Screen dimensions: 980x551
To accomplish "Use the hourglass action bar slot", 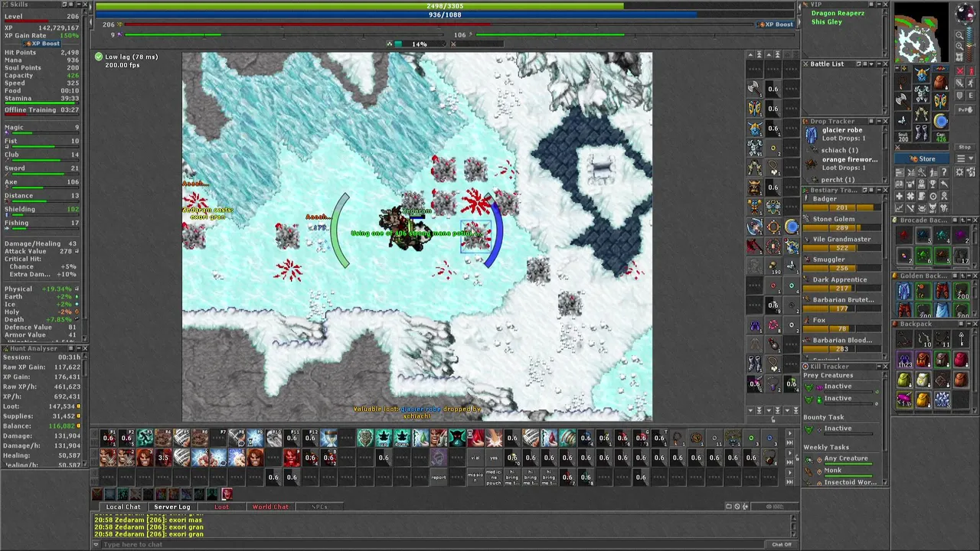I will tap(328, 438).
